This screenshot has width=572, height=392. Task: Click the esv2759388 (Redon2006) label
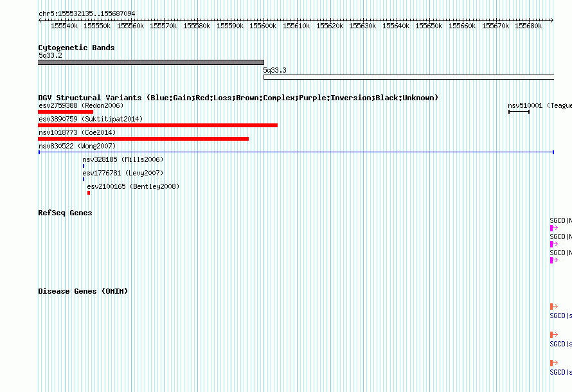click(x=81, y=106)
